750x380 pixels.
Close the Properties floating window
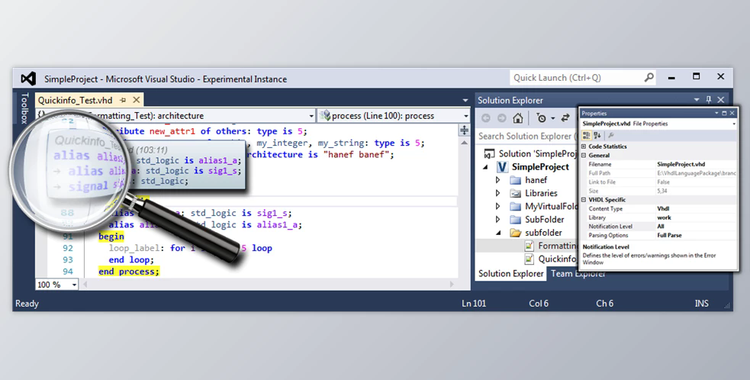coord(732,113)
